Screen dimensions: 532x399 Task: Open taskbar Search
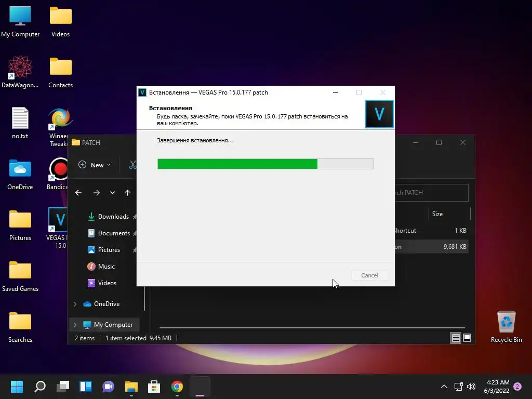click(40, 387)
